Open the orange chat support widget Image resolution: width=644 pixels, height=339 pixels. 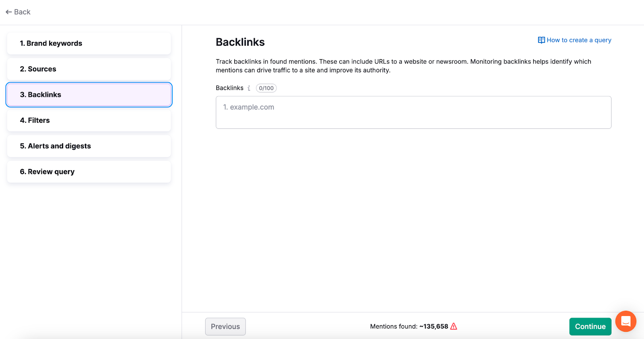[625, 321]
